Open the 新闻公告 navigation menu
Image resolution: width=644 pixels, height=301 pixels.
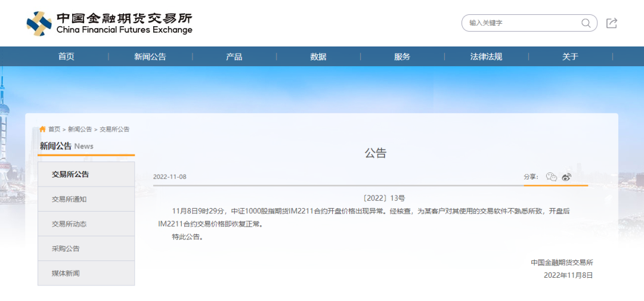coord(150,57)
